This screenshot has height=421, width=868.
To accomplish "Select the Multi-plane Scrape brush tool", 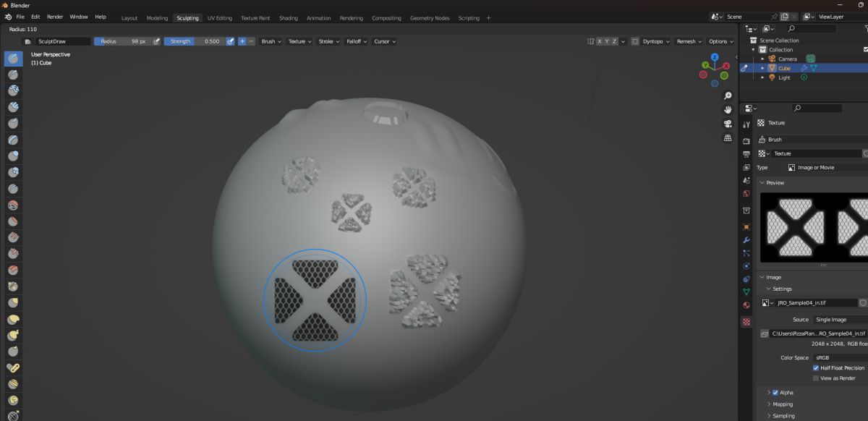I will coord(13,271).
